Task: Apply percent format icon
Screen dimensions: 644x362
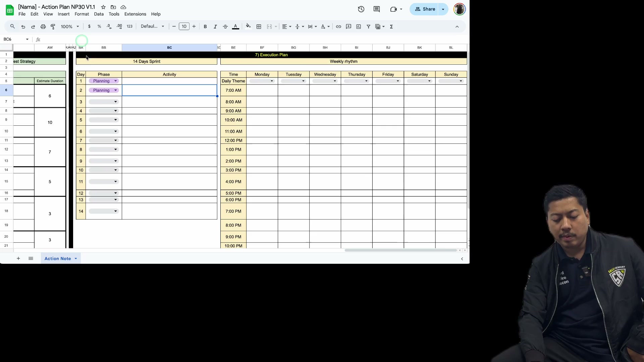Action: (99, 26)
